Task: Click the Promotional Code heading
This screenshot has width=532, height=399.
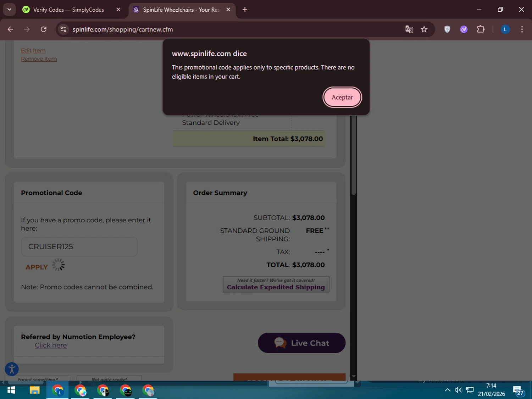Action: pyautogui.click(x=51, y=193)
